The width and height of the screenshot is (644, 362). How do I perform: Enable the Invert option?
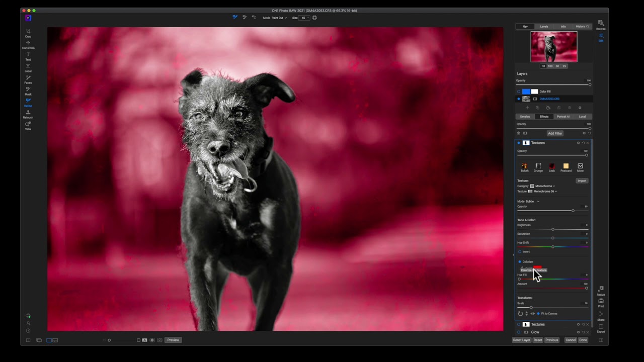(520, 251)
